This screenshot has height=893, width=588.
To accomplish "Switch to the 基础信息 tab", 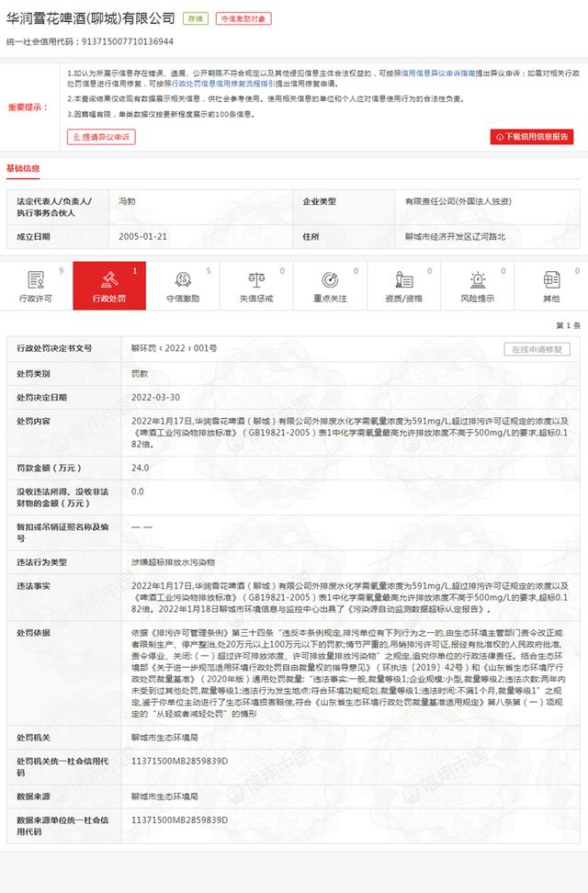I will tap(23, 168).
